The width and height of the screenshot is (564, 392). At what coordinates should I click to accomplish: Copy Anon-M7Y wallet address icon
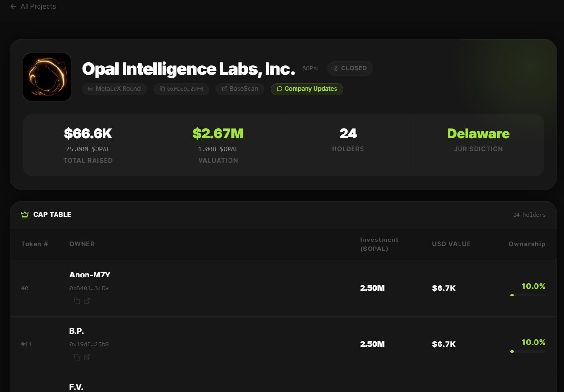click(x=77, y=301)
